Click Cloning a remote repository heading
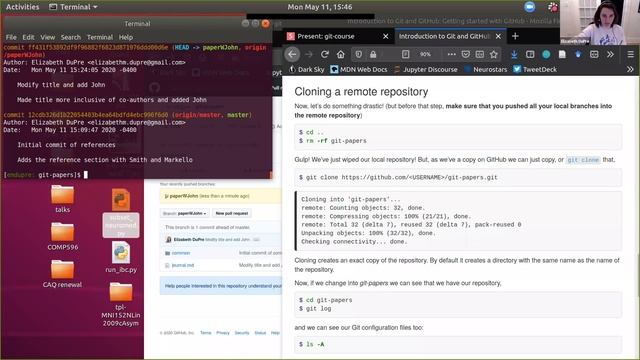Image resolution: width=640 pixels, height=360 pixels. [x=361, y=92]
